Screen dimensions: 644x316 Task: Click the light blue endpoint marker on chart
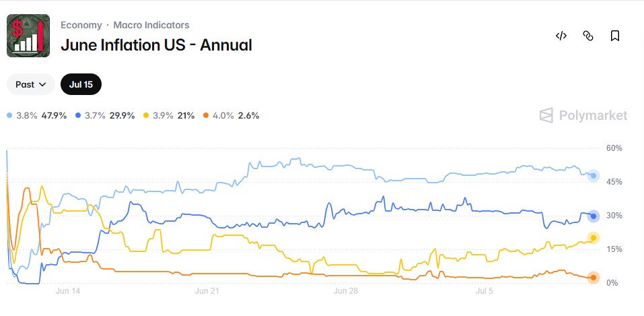593,176
